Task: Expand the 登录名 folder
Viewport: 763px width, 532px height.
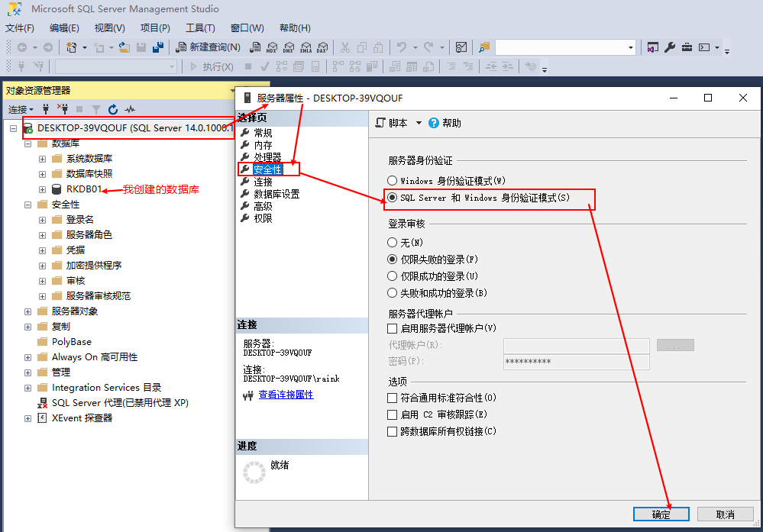Action: [x=42, y=220]
